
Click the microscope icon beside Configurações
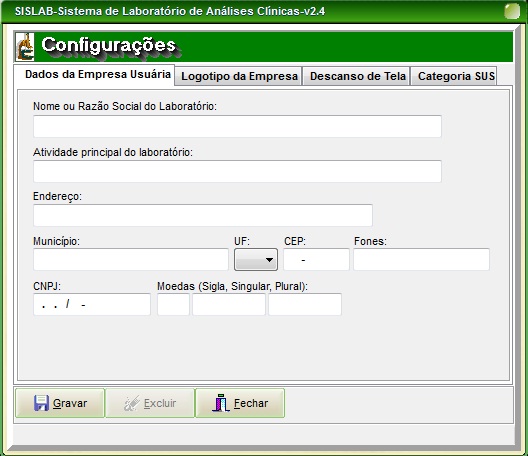25,46
